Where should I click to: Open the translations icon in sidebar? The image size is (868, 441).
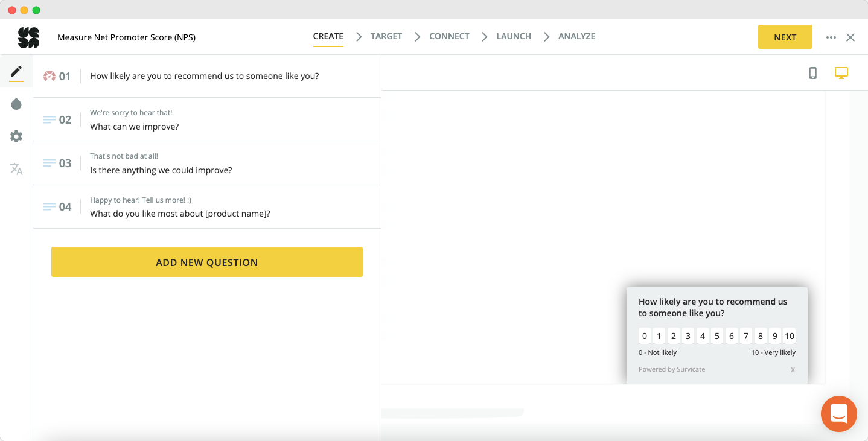(x=16, y=169)
